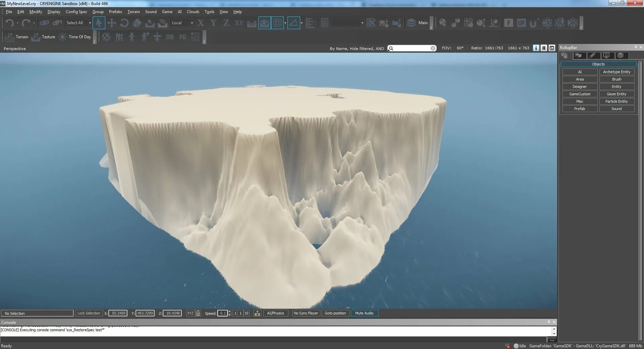Open the Terrain editor button
Image resolution: width=644 pixels, height=349 pixels.
tap(17, 37)
